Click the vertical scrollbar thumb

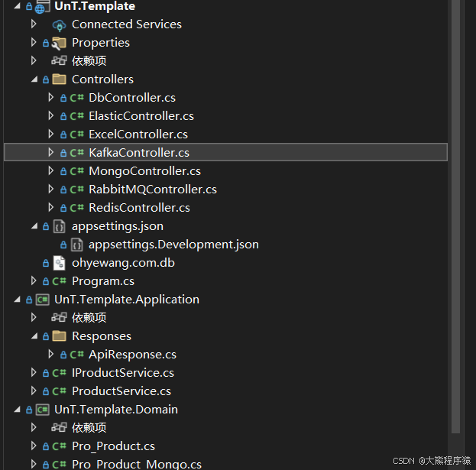(x=455, y=216)
